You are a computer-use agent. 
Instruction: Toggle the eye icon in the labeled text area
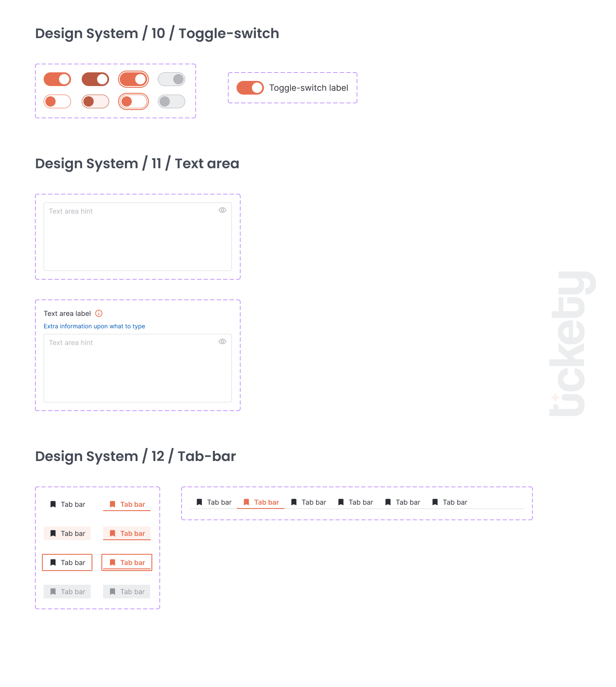[222, 342]
